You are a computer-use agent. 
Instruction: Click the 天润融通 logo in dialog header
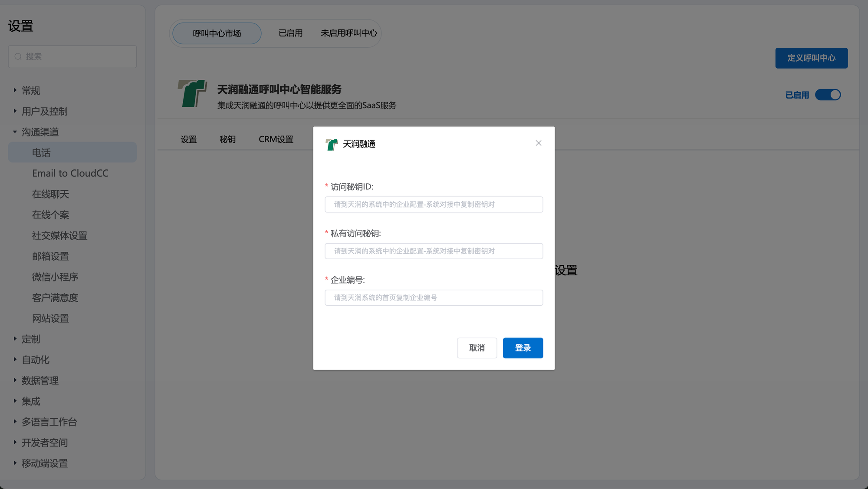click(332, 144)
